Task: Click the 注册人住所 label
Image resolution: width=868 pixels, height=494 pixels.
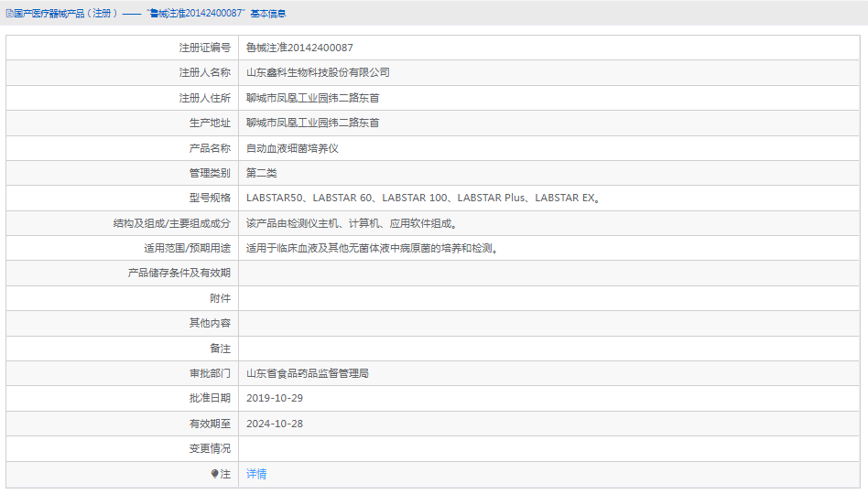Action: pyautogui.click(x=205, y=98)
